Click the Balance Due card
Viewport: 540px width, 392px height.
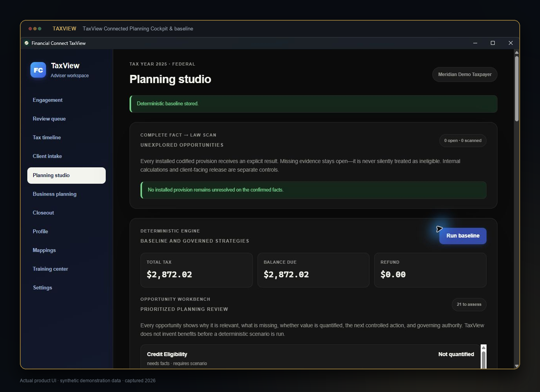point(313,270)
